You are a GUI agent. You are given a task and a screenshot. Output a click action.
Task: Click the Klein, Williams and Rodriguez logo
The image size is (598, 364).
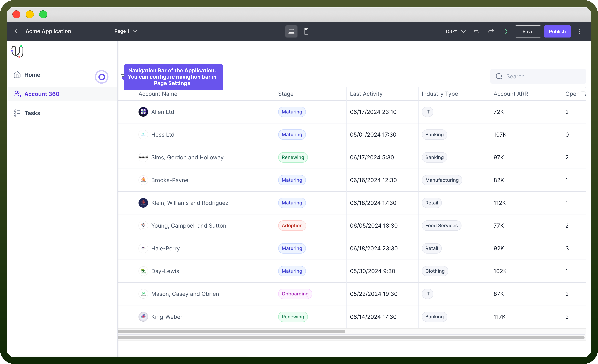(143, 203)
